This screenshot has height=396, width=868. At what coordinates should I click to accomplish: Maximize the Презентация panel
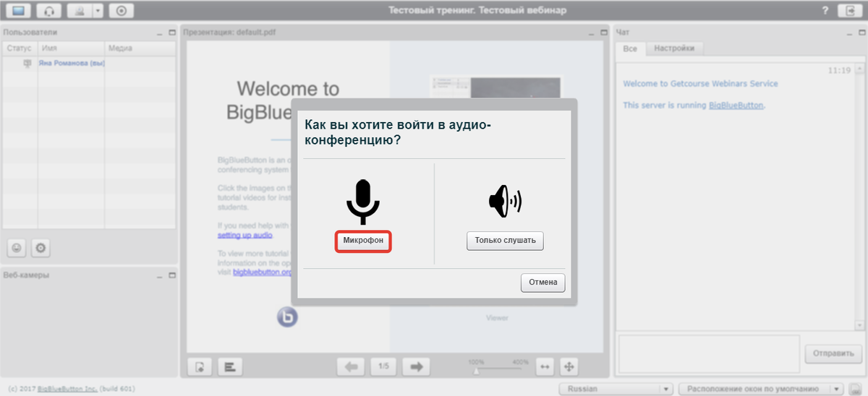603,33
